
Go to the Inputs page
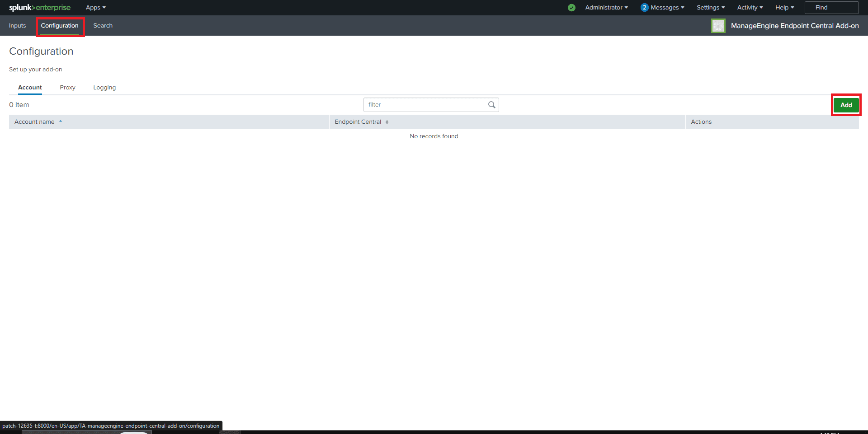[18, 26]
